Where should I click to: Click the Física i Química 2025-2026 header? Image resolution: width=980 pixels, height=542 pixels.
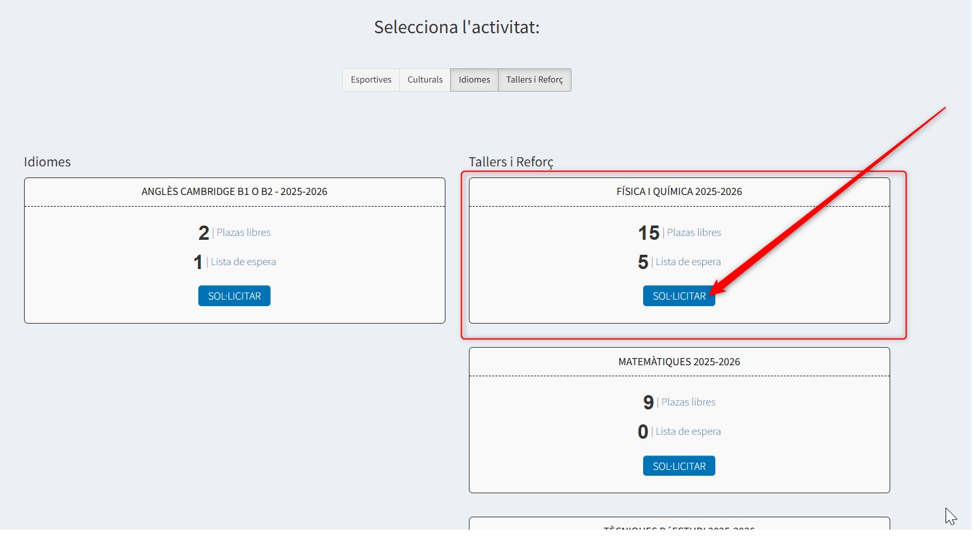point(679,192)
